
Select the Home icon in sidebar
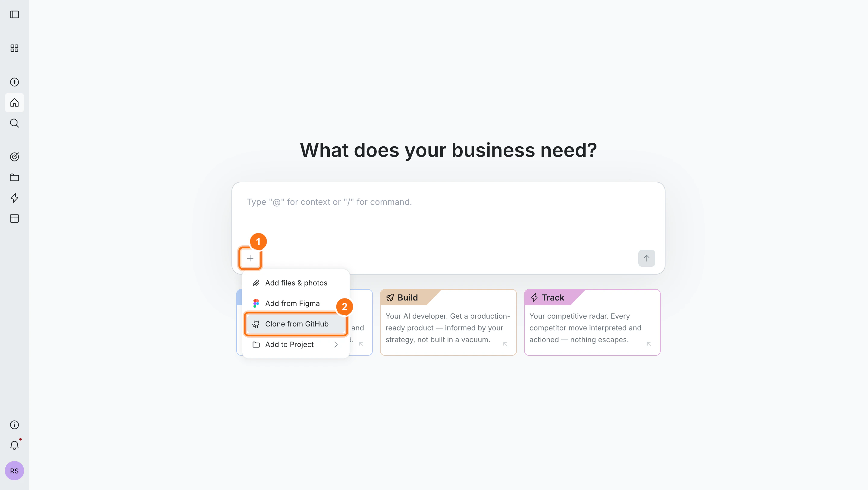click(x=14, y=103)
